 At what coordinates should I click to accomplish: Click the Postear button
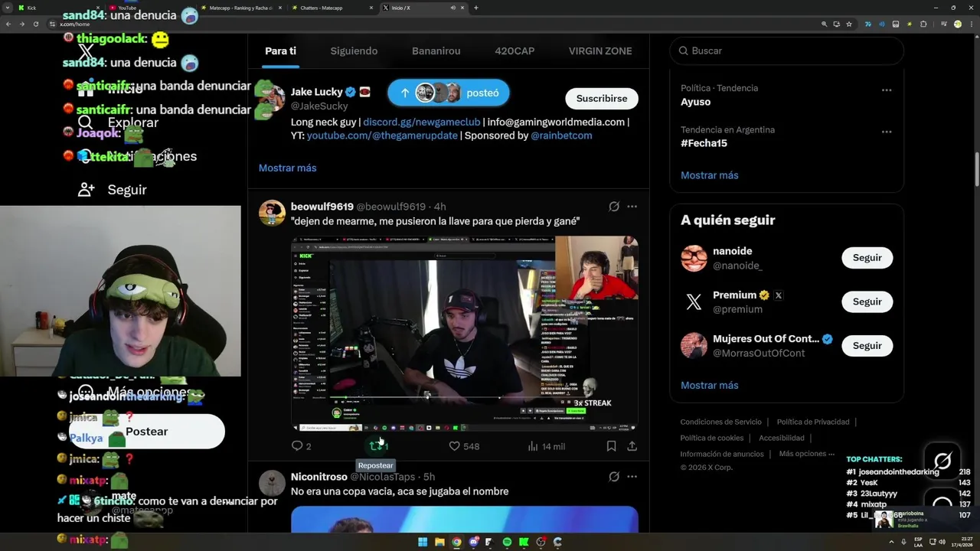[x=146, y=432]
